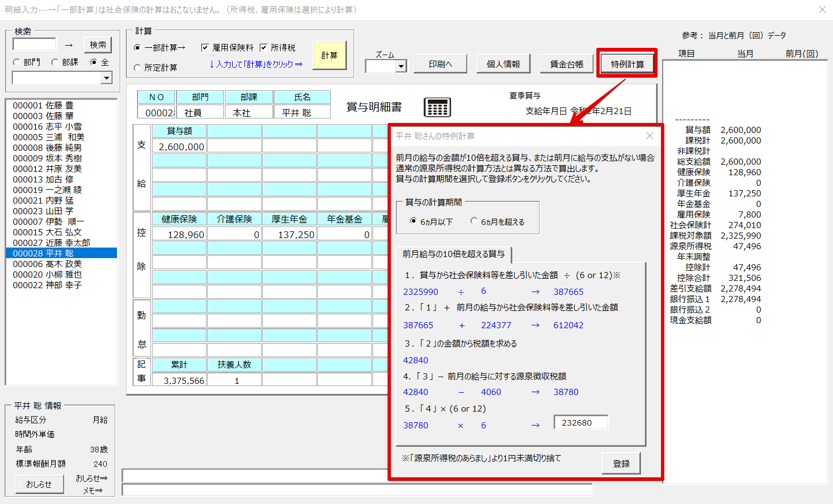
Task: Close the 特例計算 dialog with its X
Action: pos(649,136)
